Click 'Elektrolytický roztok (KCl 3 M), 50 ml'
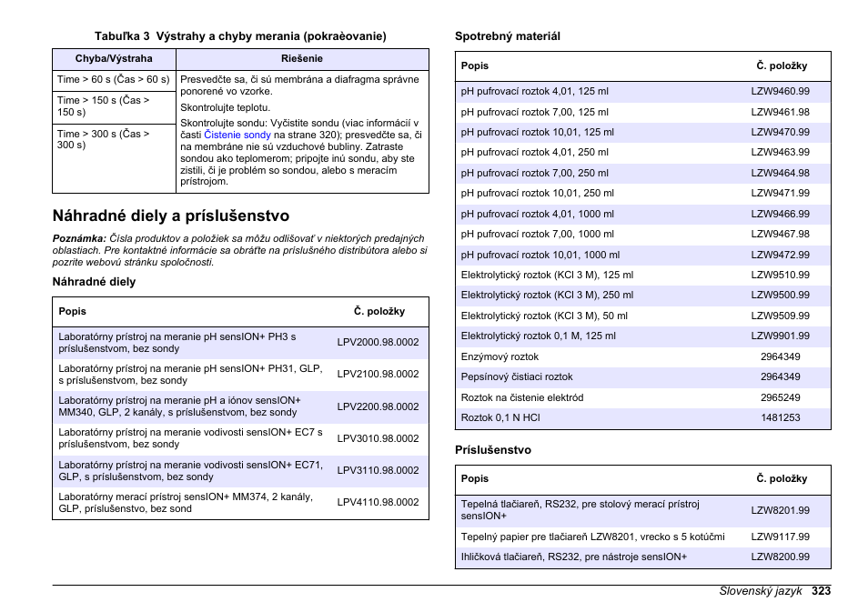Viewport: 868px width, 612px height. point(544,316)
